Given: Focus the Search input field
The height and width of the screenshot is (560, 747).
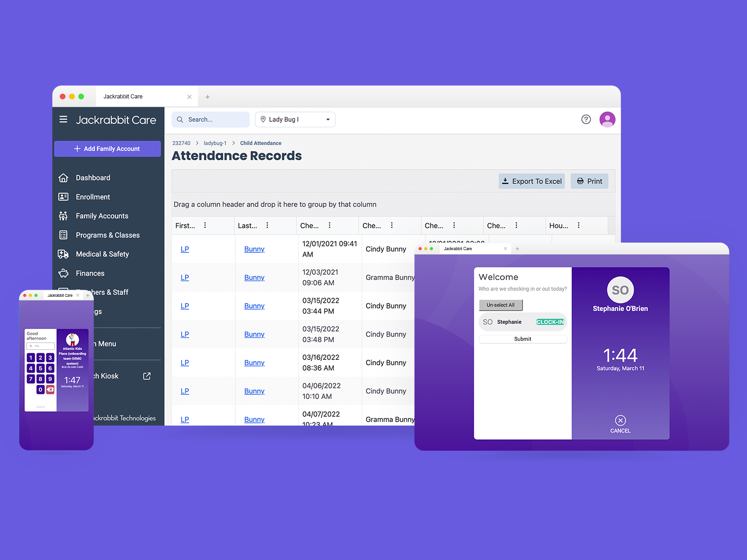Looking at the screenshot, I should coord(211,119).
